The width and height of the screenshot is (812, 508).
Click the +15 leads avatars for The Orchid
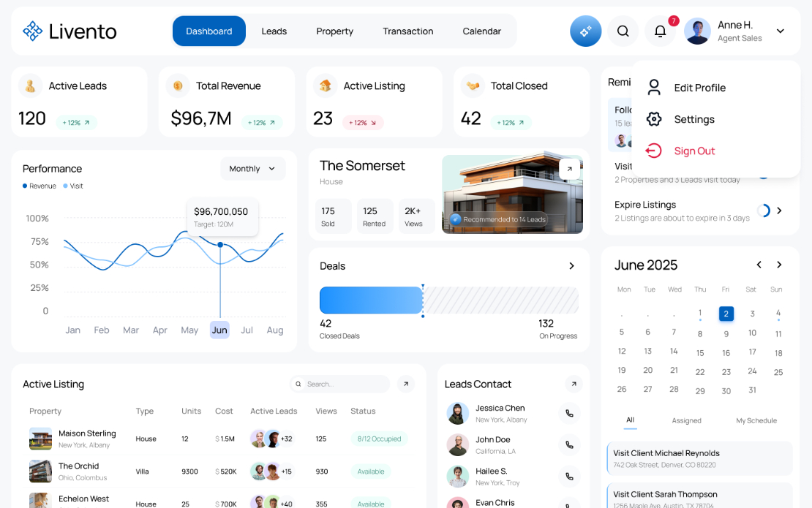pyautogui.click(x=271, y=471)
